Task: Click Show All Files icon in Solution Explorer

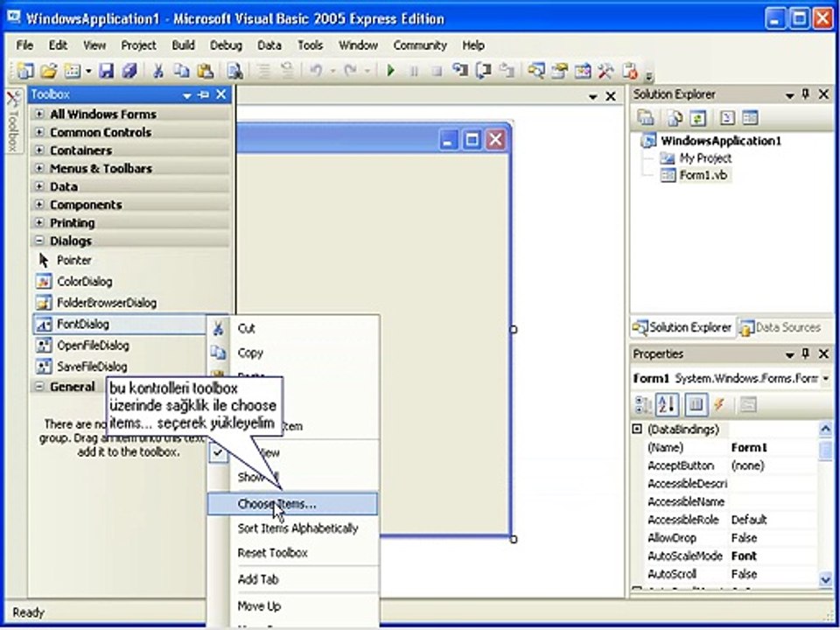Action: click(x=674, y=118)
